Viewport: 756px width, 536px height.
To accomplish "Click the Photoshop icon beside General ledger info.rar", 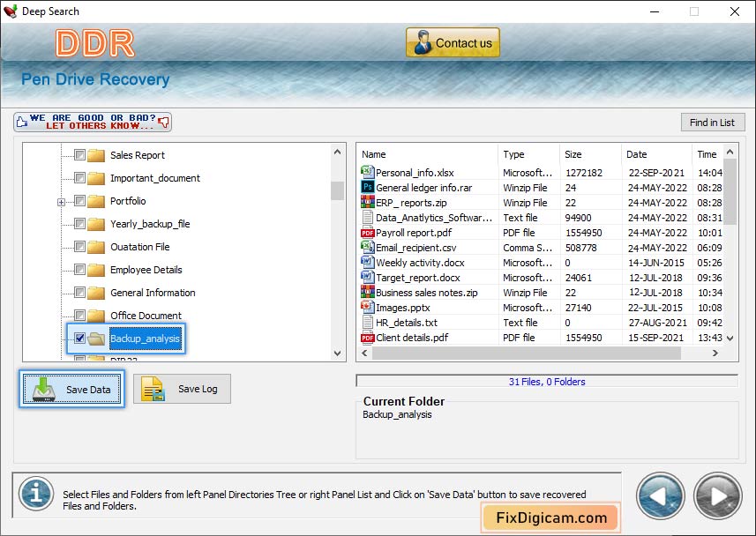I will (x=368, y=188).
